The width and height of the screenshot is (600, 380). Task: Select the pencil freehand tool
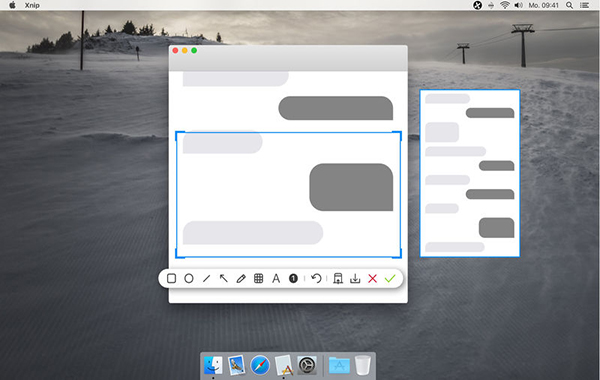pos(241,278)
